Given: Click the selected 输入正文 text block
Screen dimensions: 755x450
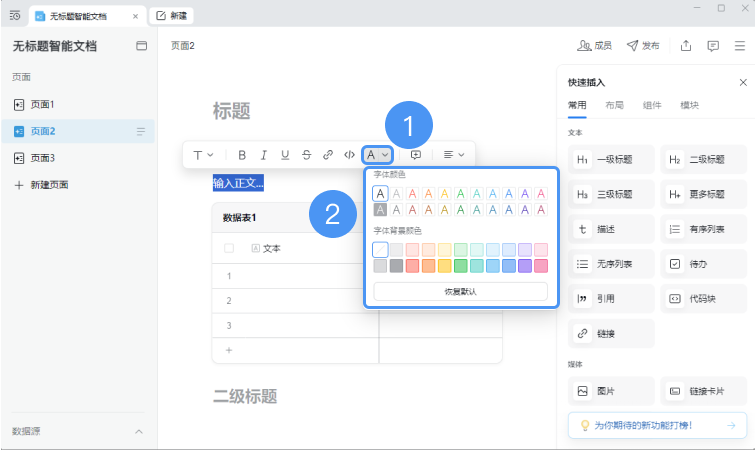Looking at the screenshot, I should pos(238,183).
